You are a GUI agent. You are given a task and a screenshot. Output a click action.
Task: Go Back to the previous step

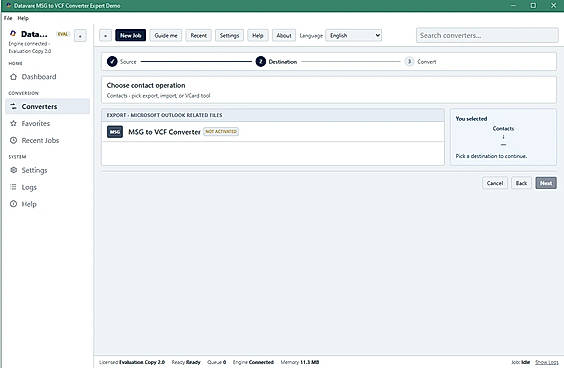[521, 183]
